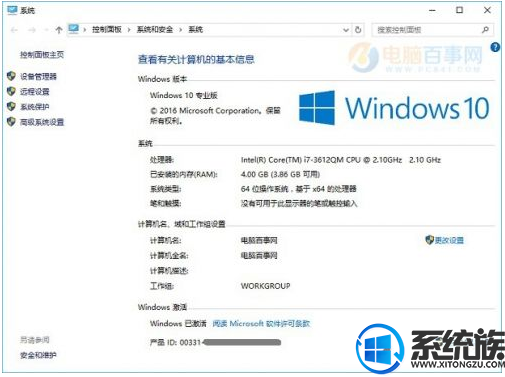505x377 pixels.
Task: Expand chevron before 控制面板 breadcrumb
Action: pos(85,30)
